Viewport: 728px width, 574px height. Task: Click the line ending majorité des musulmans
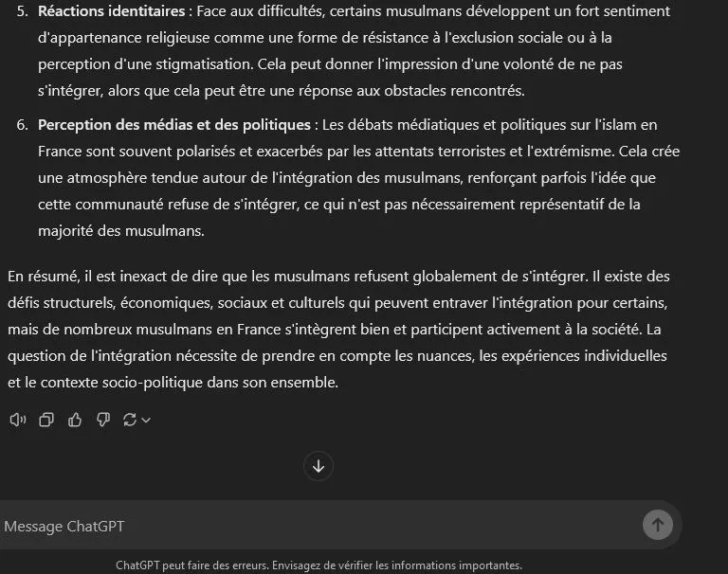(121, 230)
